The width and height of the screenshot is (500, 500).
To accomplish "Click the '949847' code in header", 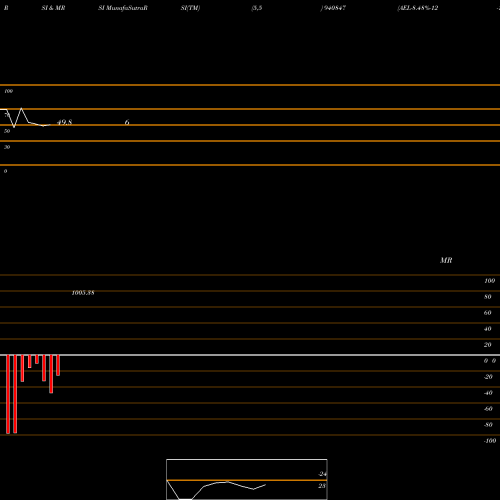I will (334, 8).
